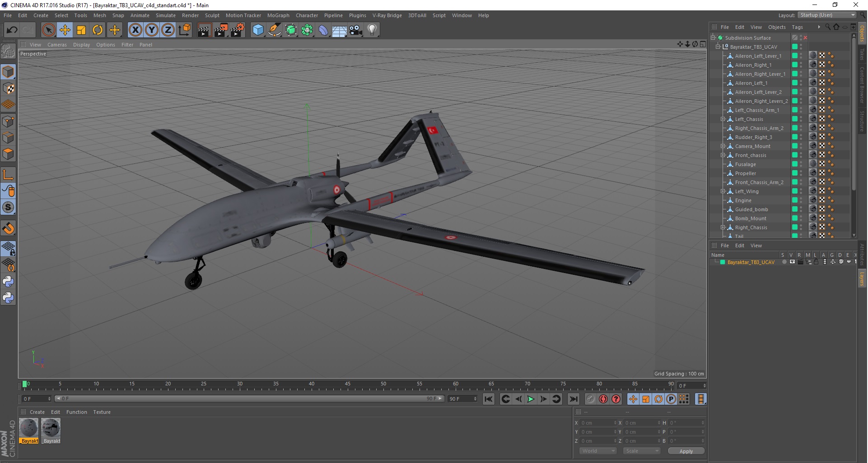
Task: Open the Objects manager Tags menu
Action: pos(797,27)
